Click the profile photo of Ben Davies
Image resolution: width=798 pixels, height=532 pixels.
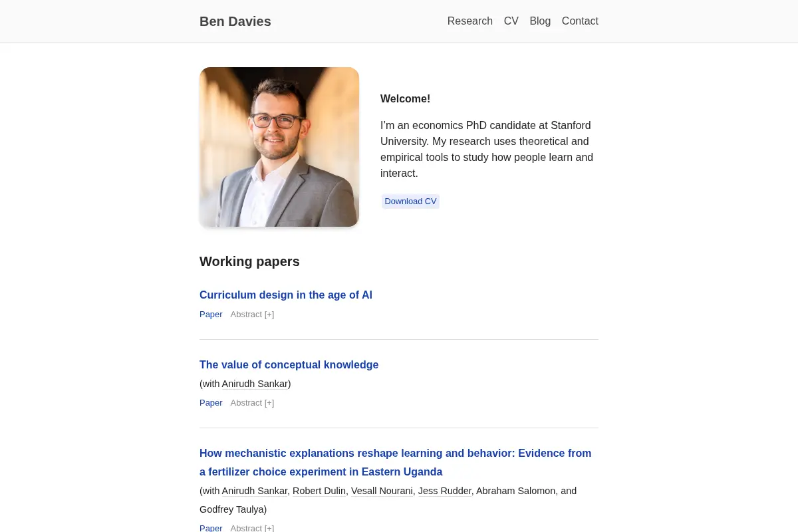[279, 147]
